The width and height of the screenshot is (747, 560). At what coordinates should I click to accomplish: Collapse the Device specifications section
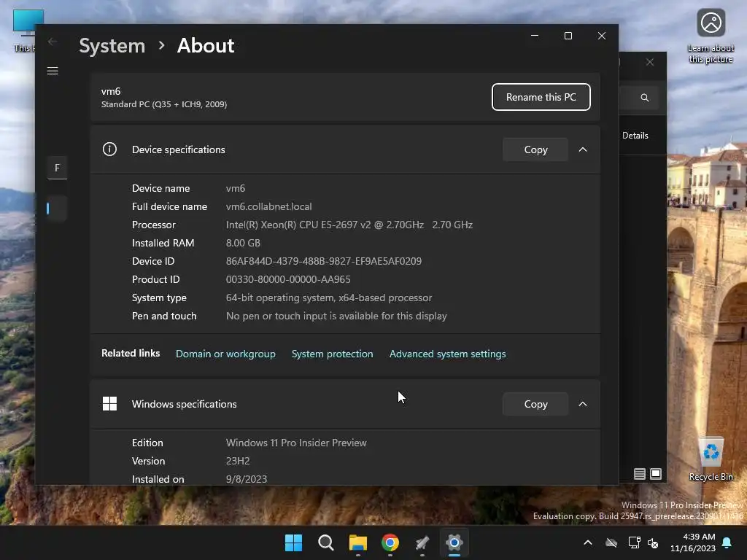point(583,149)
